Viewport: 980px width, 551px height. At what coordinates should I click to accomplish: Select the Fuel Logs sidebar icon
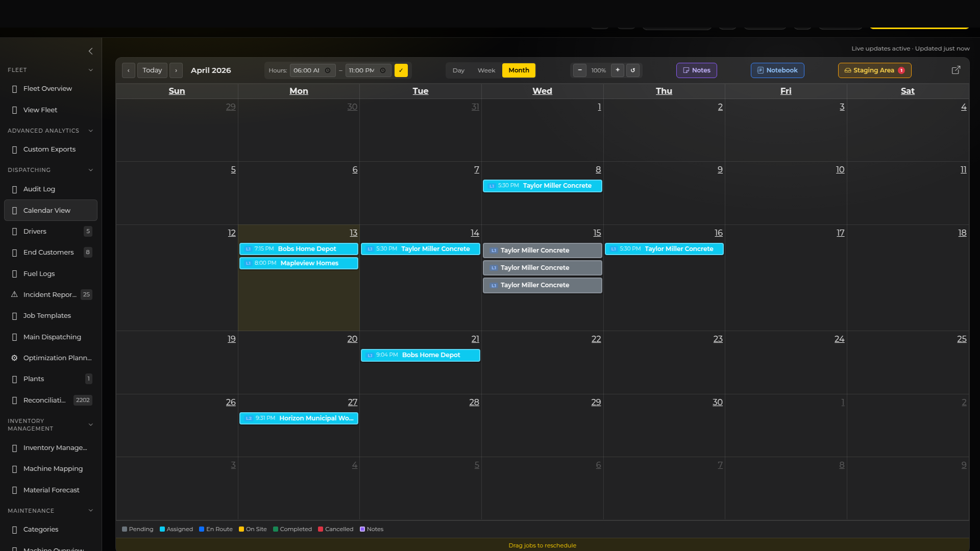[14, 273]
